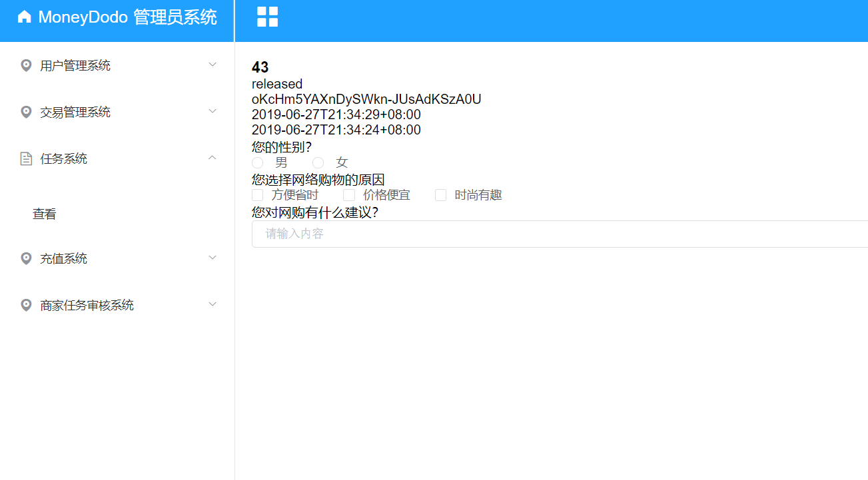Image resolution: width=868 pixels, height=480 pixels.
Task: Check the 方便省时 checkbox
Action: (257, 195)
